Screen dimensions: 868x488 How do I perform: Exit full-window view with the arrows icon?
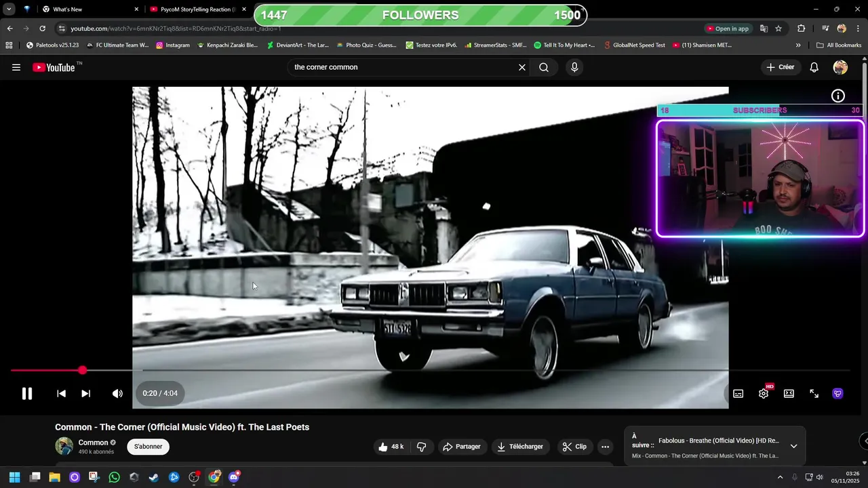coord(814,393)
